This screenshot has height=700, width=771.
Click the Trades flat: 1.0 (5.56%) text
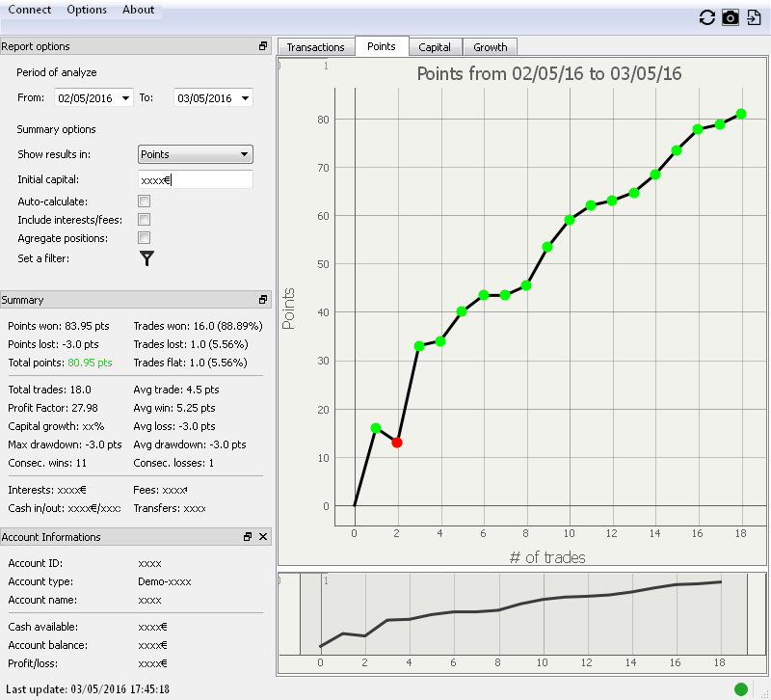(190, 363)
